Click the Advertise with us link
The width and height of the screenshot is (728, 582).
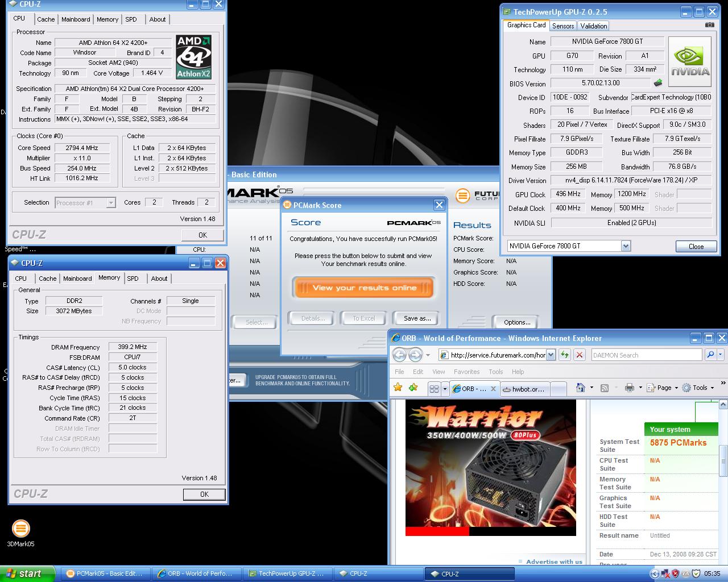pyautogui.click(x=554, y=562)
